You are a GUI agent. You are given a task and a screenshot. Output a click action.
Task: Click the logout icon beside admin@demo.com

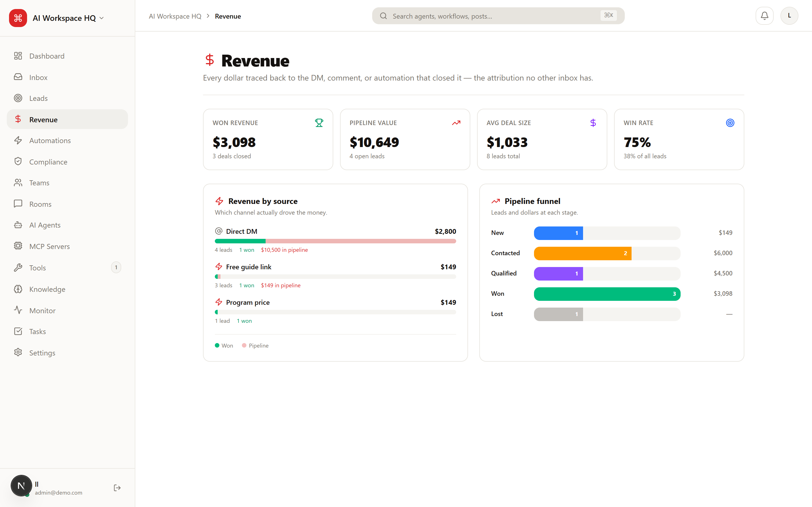click(x=117, y=488)
